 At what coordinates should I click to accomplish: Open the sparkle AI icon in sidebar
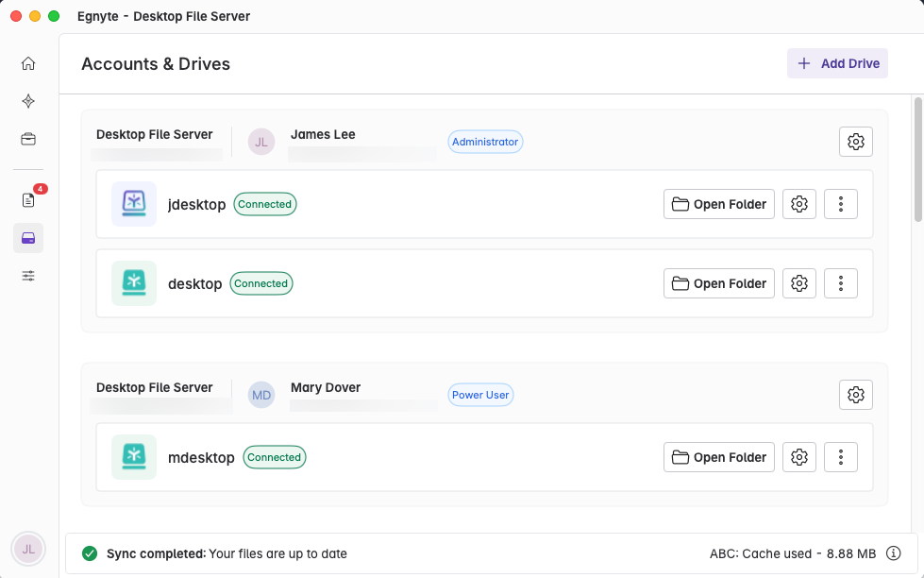coord(28,101)
